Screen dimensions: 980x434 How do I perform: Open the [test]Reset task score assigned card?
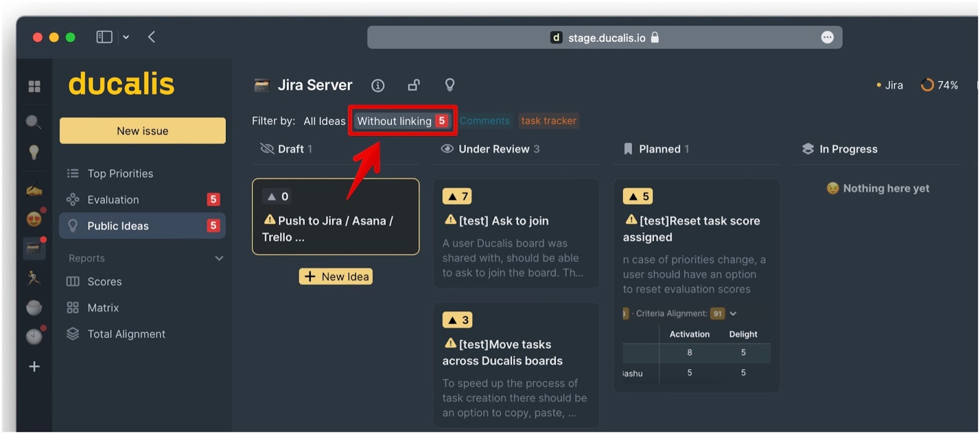(697, 286)
